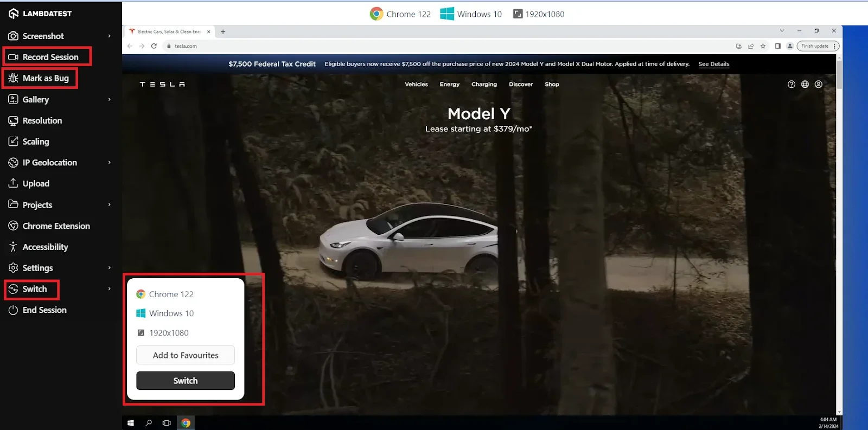Image resolution: width=868 pixels, height=430 pixels.
Task: Expand the Switch submenu chevron
Action: point(110,289)
